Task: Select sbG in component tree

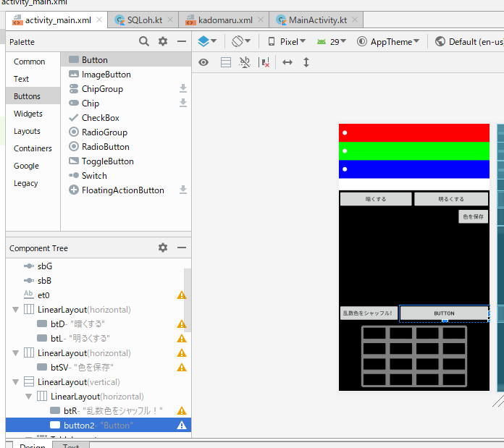Action: 98,266
